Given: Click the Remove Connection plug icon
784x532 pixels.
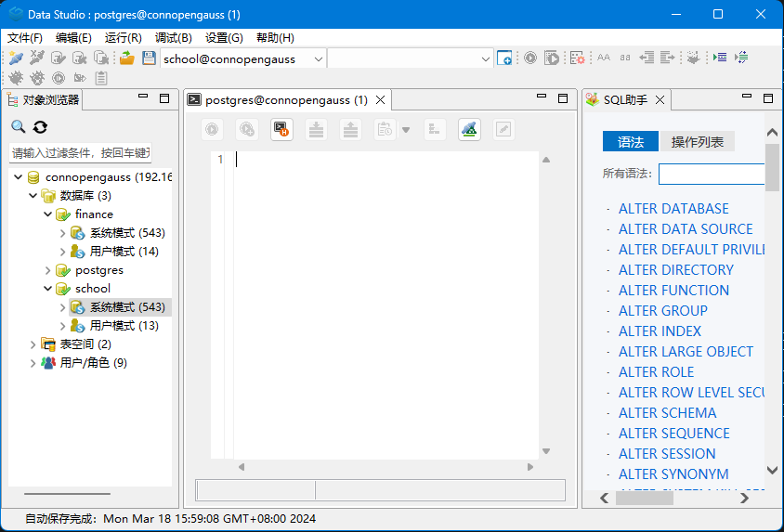Looking at the screenshot, I should click(x=37, y=58).
